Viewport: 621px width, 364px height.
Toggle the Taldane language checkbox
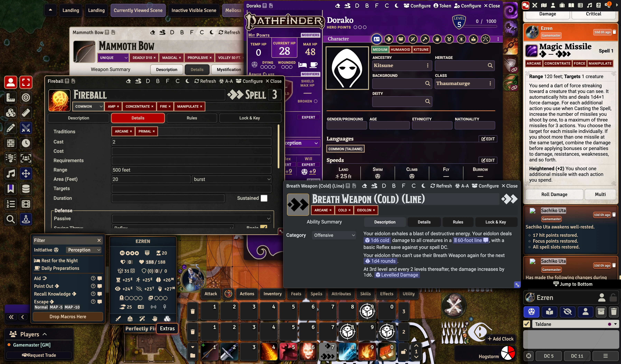(527, 324)
